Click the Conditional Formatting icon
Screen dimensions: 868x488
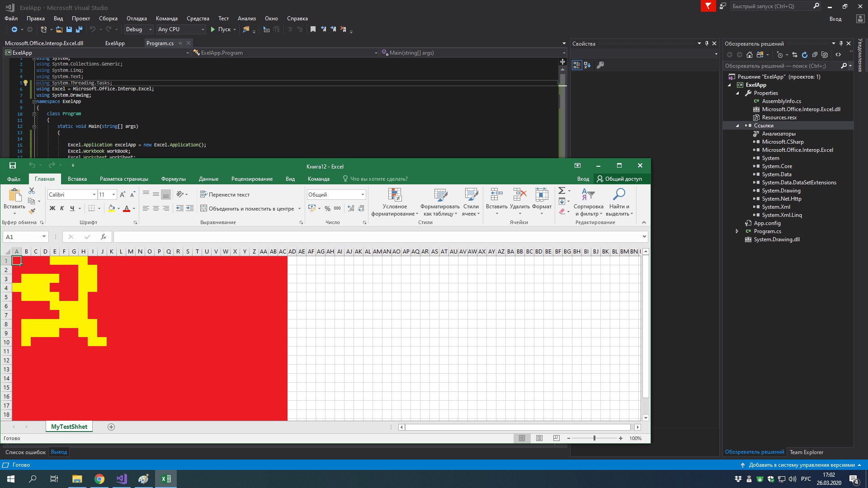pyautogui.click(x=395, y=195)
